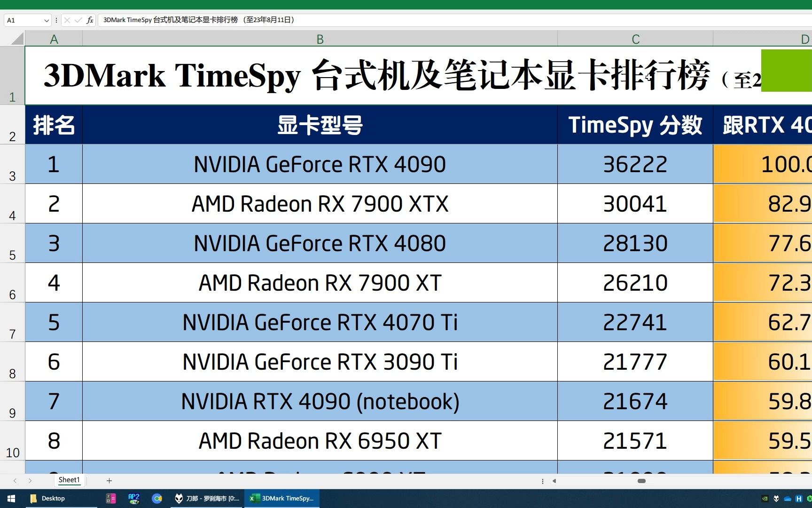Select cell NVIDIA RTX 4090 (notebook)
Screen dimensions: 812x508
pyautogui.click(x=320, y=401)
